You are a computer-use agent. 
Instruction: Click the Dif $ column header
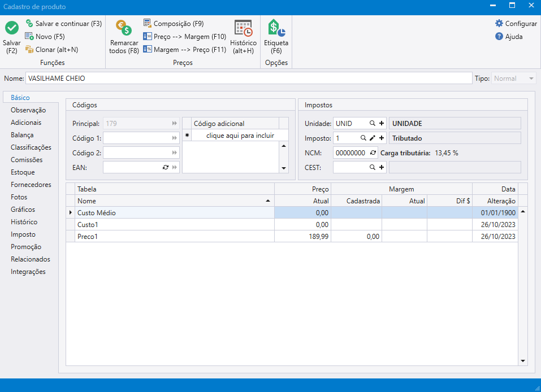click(x=449, y=201)
